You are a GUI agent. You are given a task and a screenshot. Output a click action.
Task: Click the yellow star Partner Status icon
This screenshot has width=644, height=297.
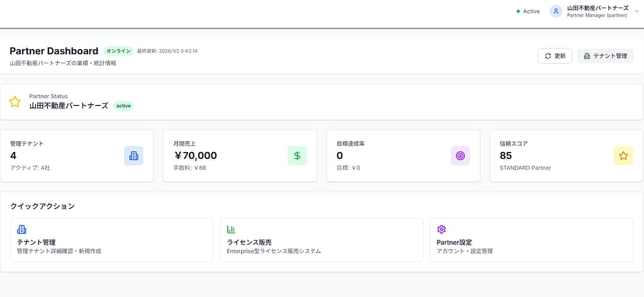point(15,102)
